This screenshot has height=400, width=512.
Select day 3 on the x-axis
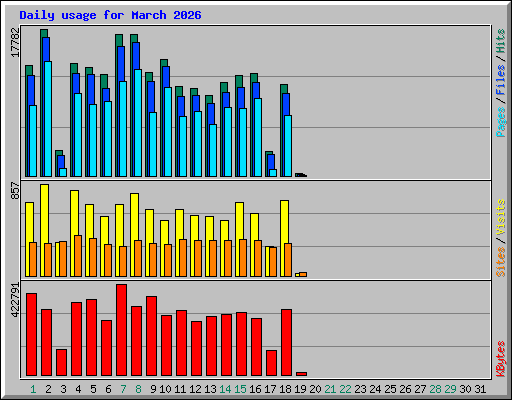(63, 389)
